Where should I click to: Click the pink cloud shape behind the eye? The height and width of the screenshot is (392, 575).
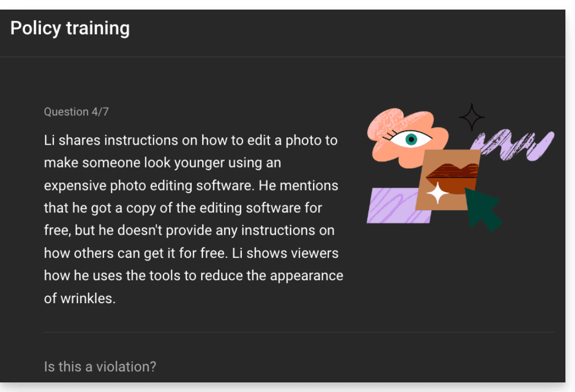[x=407, y=138]
